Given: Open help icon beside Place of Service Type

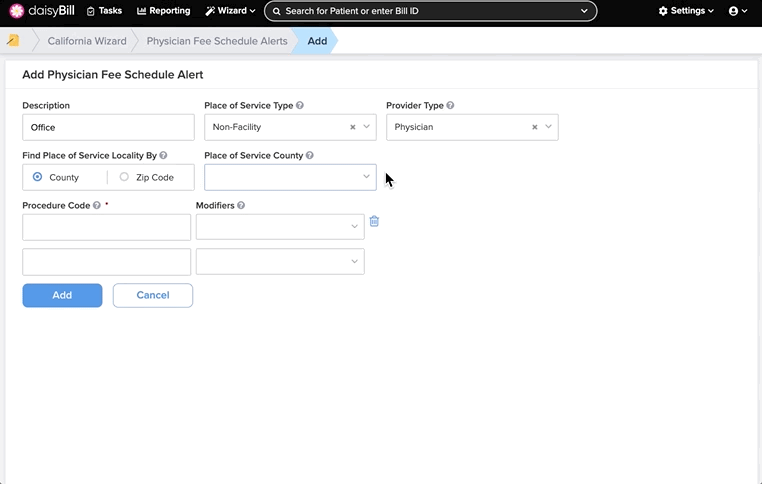Looking at the screenshot, I should point(300,105).
